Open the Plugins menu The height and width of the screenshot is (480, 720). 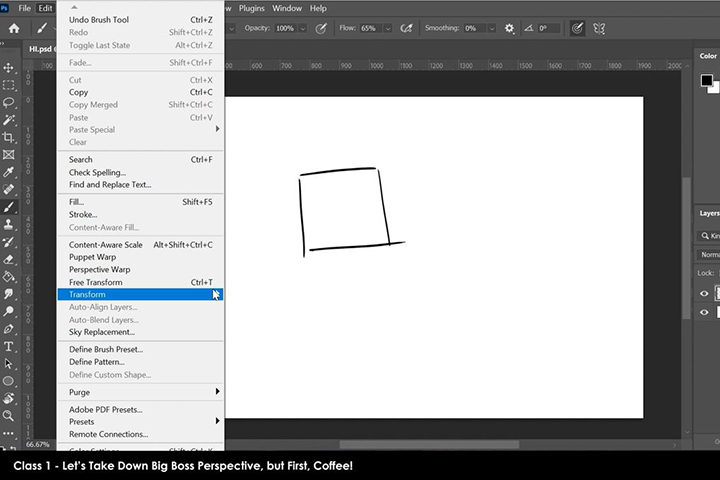pyautogui.click(x=252, y=8)
